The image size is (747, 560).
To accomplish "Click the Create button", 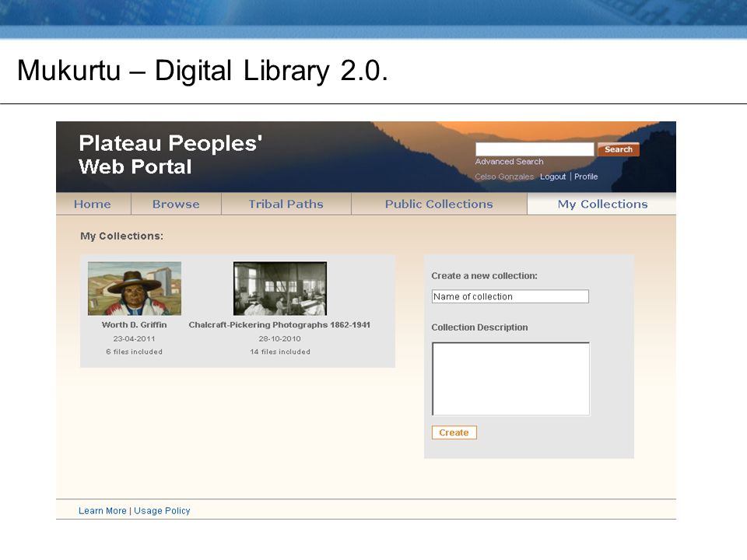I will click(x=454, y=432).
